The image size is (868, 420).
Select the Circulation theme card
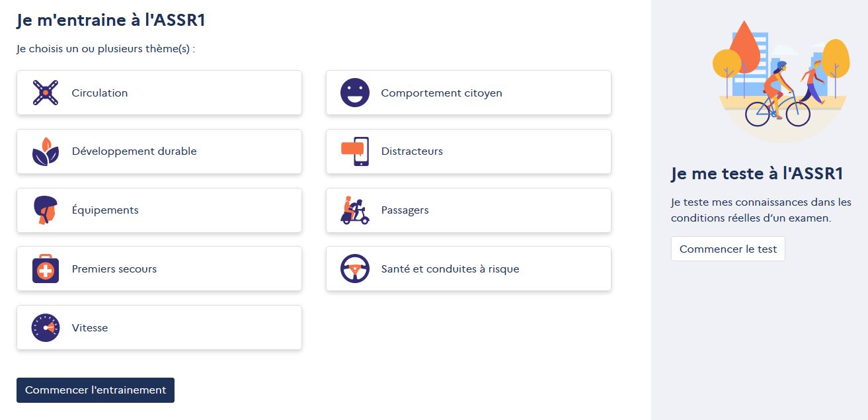[x=159, y=93]
